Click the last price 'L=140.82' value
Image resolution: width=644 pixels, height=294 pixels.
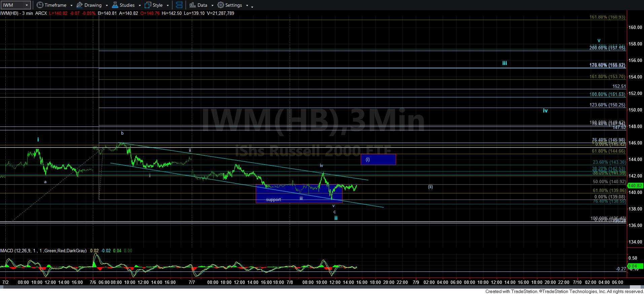(58, 13)
